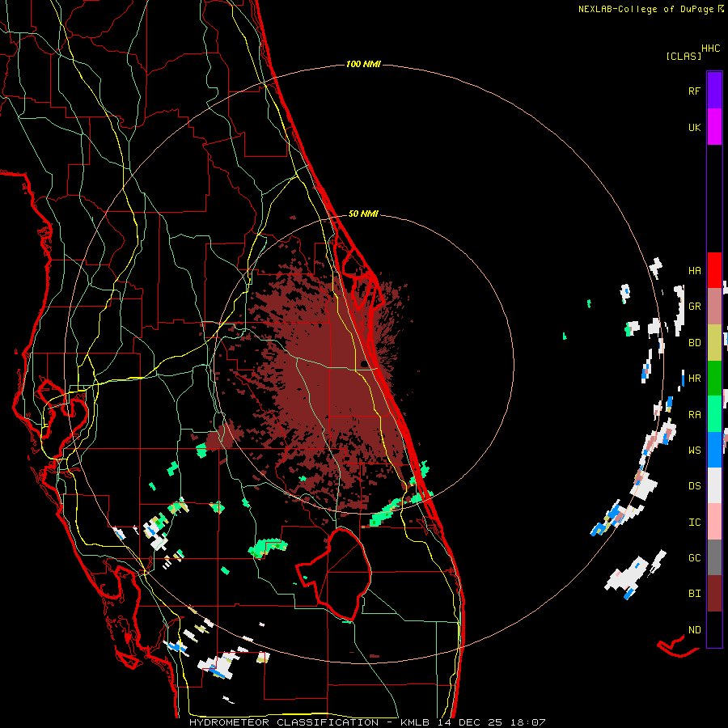The width and height of the screenshot is (728, 728).
Task: Select the GR pink legend swatch
Action: pos(714,307)
